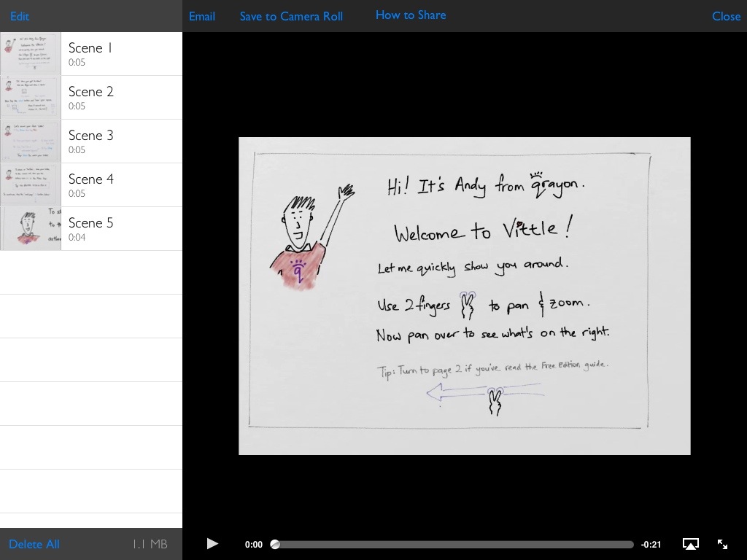Click the elapsed time 0:00 label
The height and width of the screenshot is (560, 747).
(253, 544)
